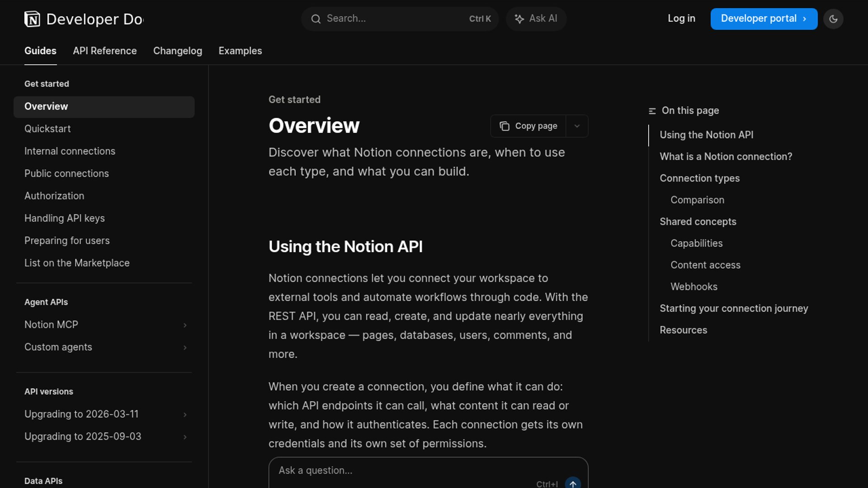Click the Ask AI button
The width and height of the screenshot is (868, 488).
536,19
